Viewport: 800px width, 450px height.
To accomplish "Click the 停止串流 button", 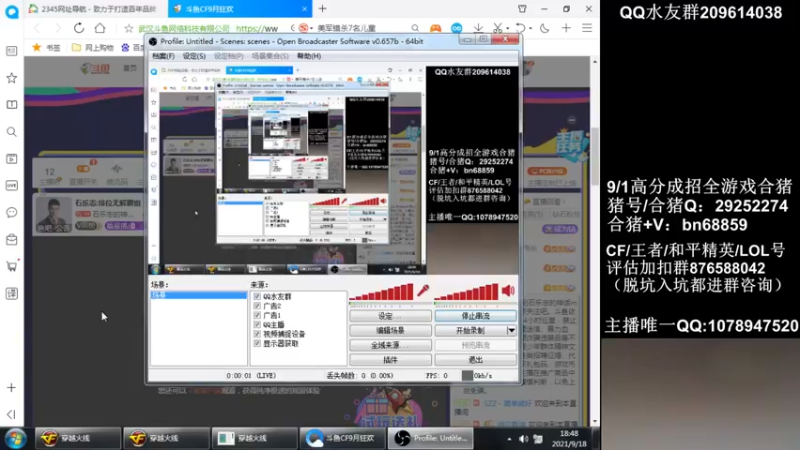I will (x=476, y=316).
